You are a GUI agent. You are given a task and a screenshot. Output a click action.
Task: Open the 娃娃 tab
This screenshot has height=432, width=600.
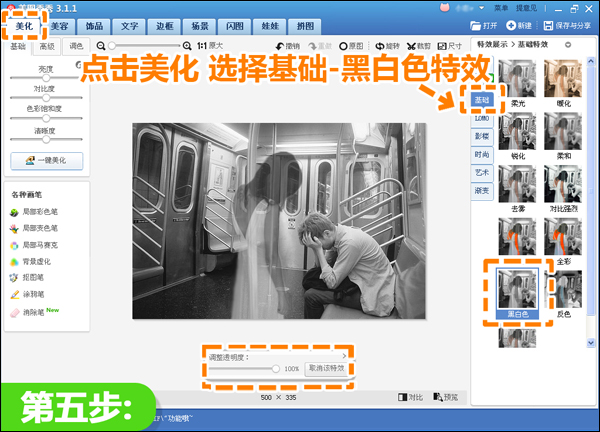pos(270,26)
